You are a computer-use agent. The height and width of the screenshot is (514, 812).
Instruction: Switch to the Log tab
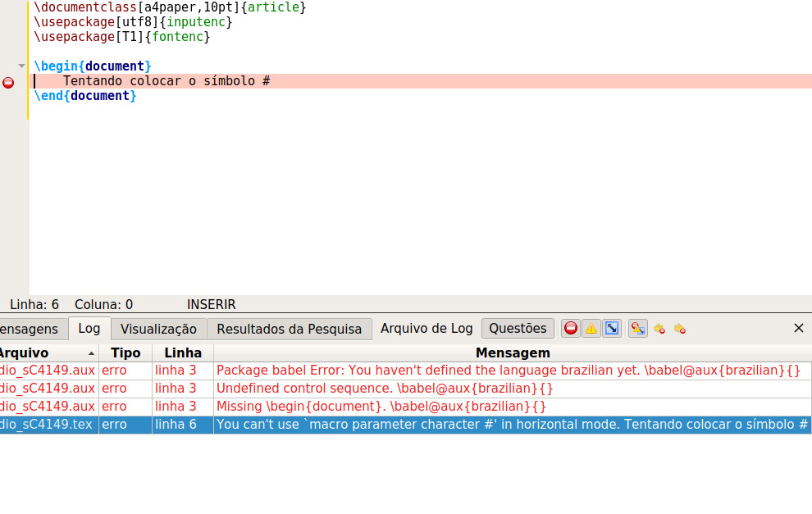pos(89,329)
